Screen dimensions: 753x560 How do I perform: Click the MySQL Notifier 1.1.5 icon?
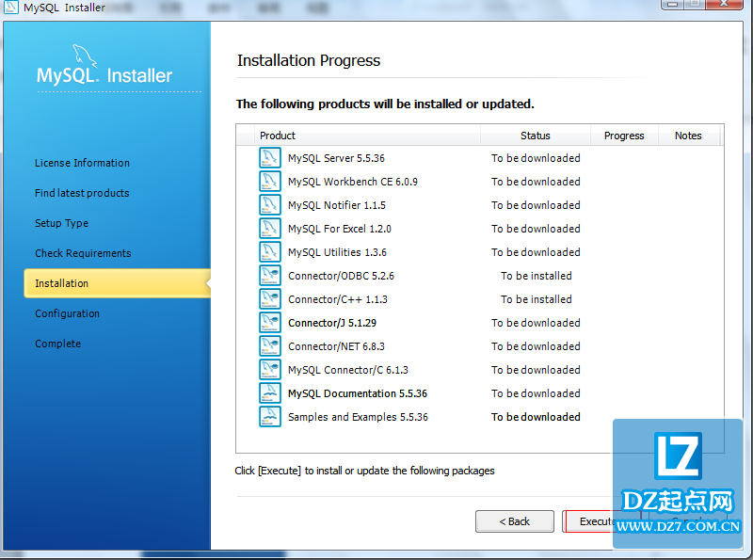pyautogui.click(x=270, y=205)
